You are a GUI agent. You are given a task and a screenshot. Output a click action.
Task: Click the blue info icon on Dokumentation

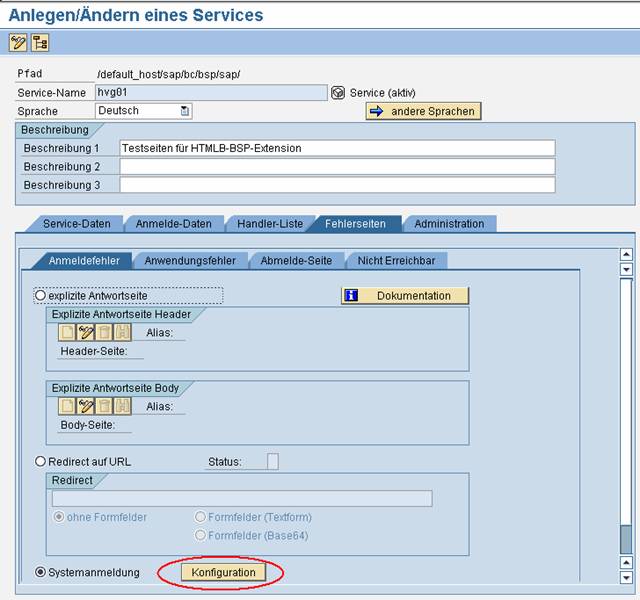(351, 295)
